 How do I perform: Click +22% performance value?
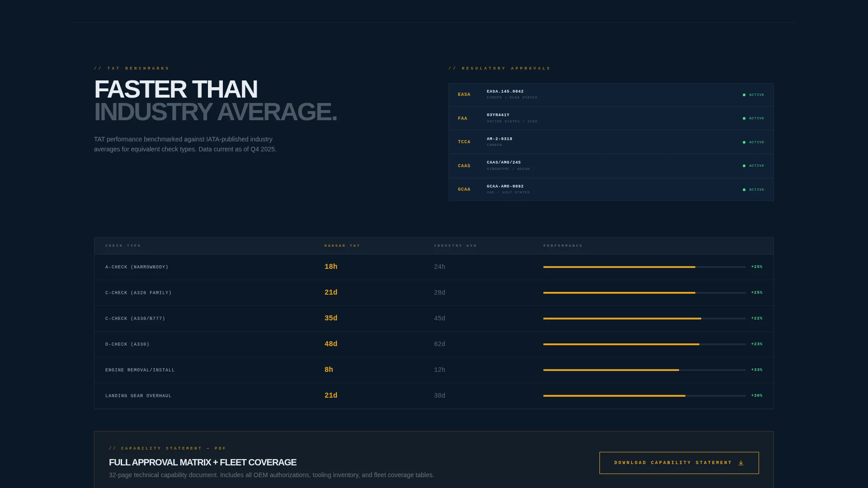[757, 319]
